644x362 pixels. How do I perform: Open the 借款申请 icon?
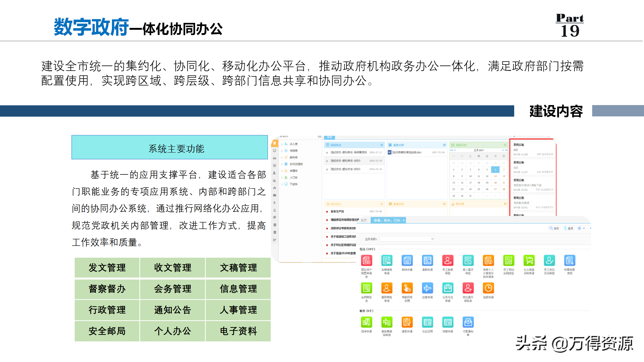coord(407,322)
